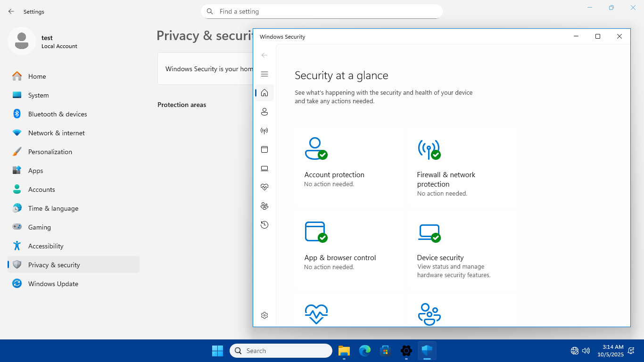
Task: Open Account protection sidebar icon
Action: pos(264,112)
